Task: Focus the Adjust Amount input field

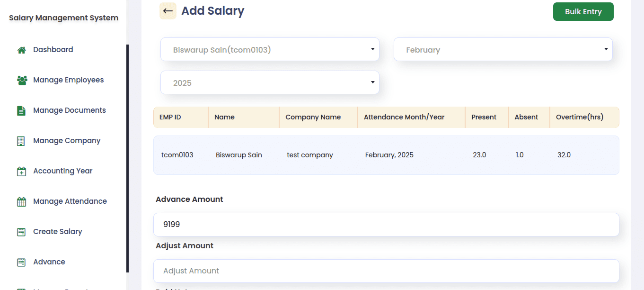Action: click(386, 271)
